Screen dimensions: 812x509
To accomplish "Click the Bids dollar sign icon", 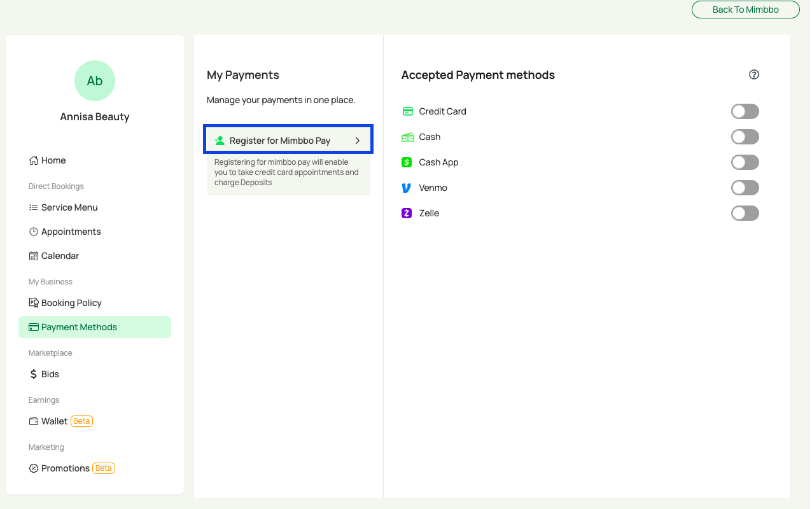I will coord(34,374).
